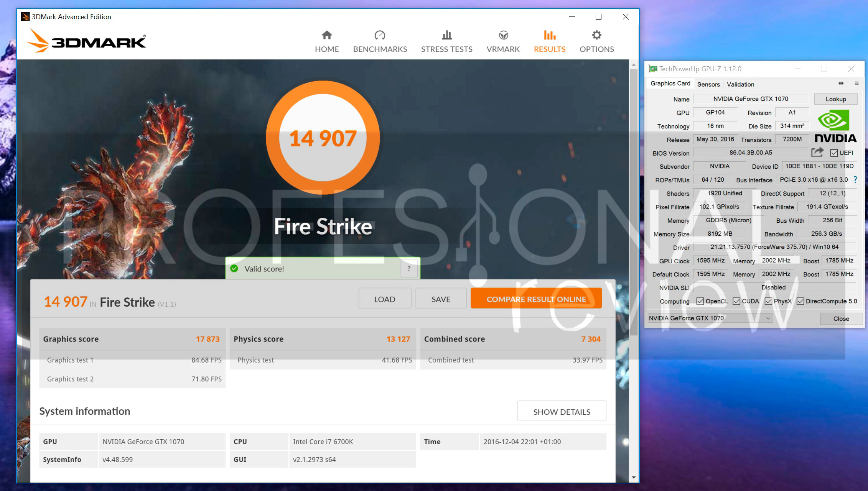This screenshot has width=868, height=491.
Task: Click the BIOS Version field 86.04.3B.00.A5
Action: click(751, 153)
